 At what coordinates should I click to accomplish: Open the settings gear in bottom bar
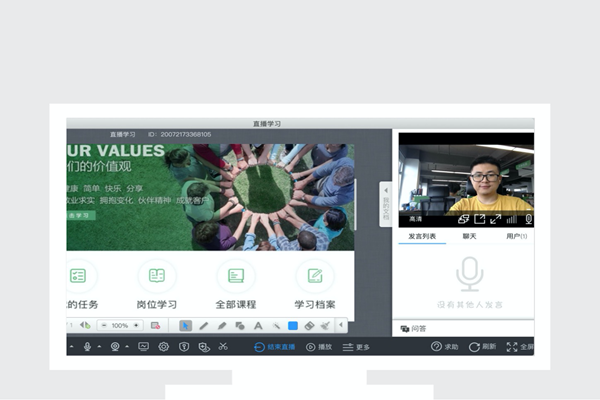pyautogui.click(x=164, y=347)
